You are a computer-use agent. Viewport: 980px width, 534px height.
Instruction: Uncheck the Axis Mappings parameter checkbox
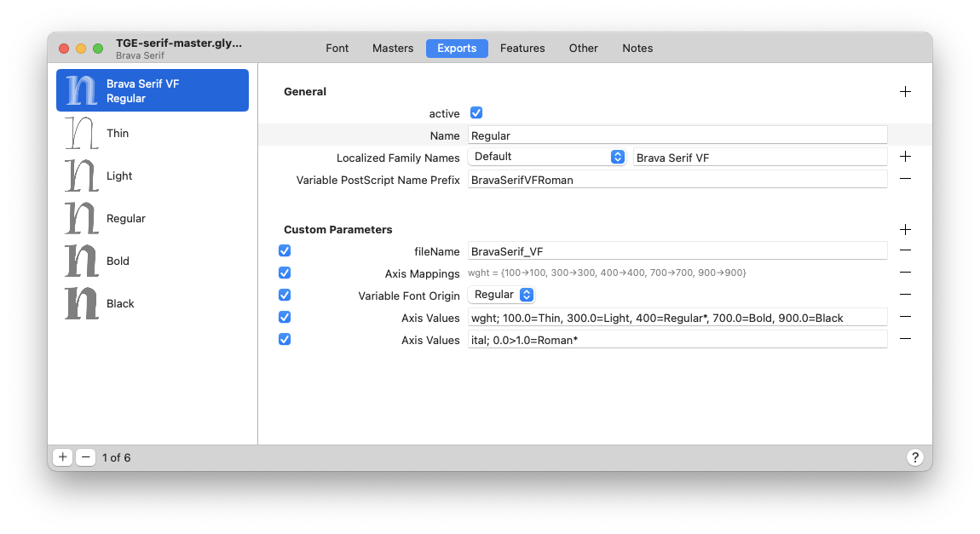pyautogui.click(x=285, y=273)
